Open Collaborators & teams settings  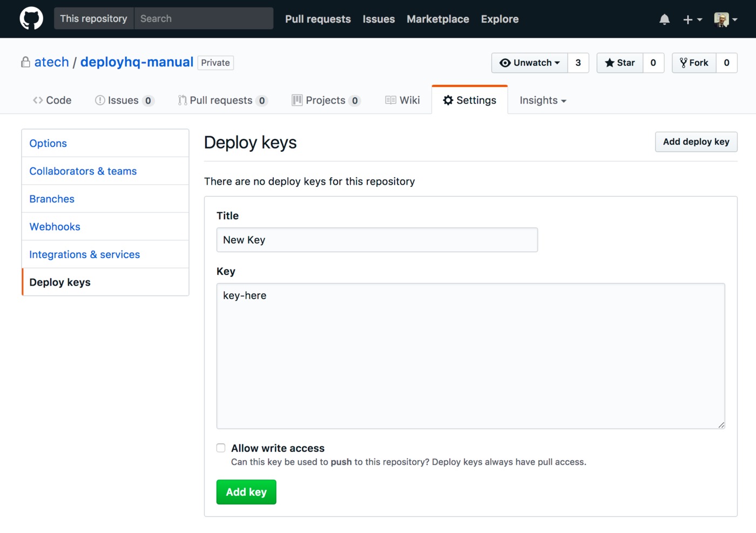pyautogui.click(x=83, y=171)
